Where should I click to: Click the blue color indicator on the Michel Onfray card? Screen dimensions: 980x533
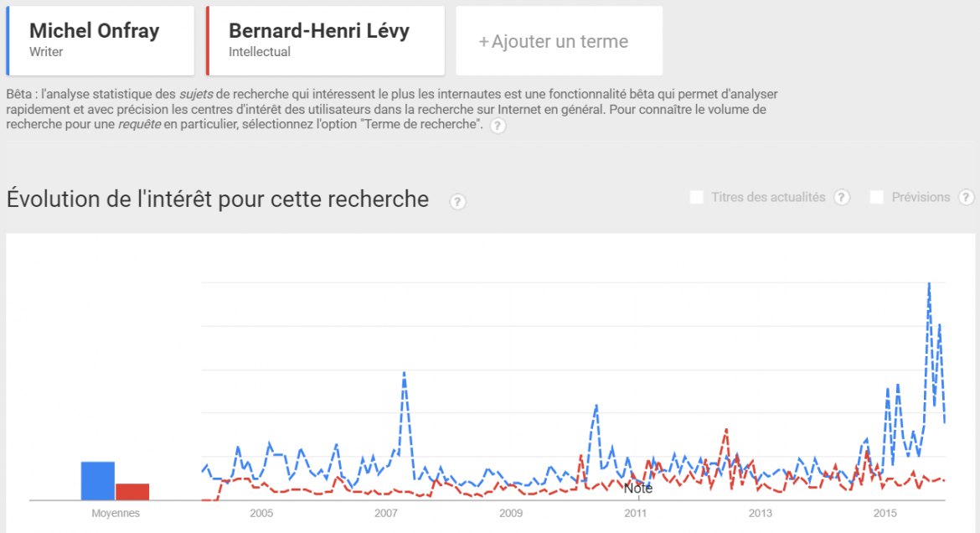coord(10,39)
